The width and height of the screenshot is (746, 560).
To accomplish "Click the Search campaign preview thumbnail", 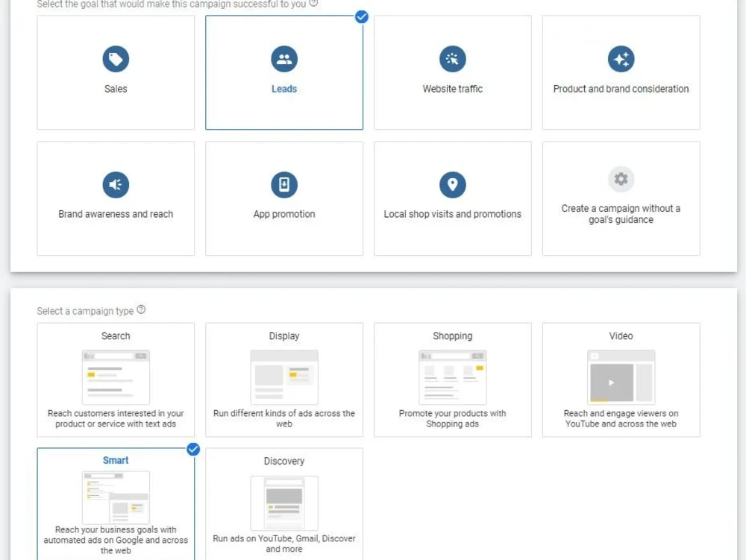I will (116, 377).
